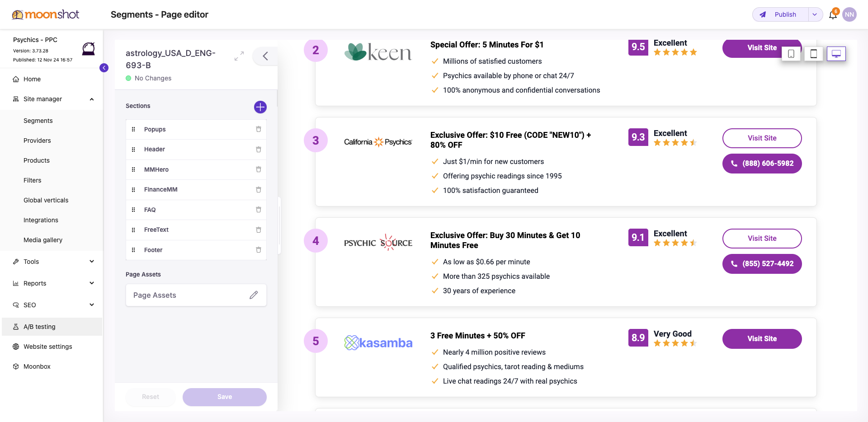Select the FreeText section row
Viewport: 868px width, 422px height.
tap(196, 230)
